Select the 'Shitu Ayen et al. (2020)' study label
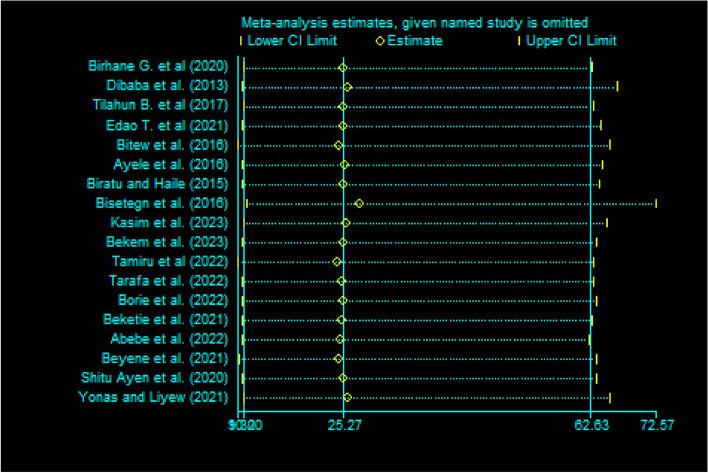The image size is (708, 473). coord(154,378)
